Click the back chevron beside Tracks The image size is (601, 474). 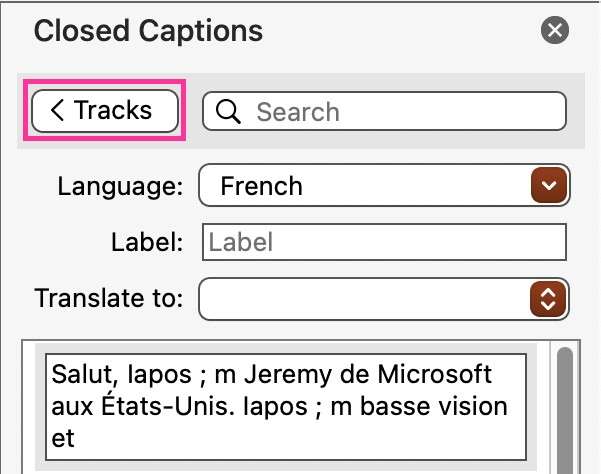pos(57,110)
